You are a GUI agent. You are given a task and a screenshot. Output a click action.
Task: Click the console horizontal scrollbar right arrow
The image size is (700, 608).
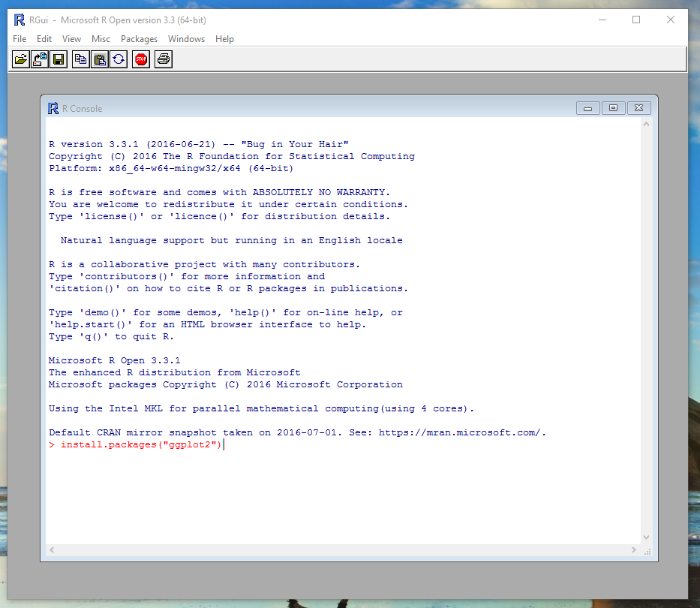634,550
